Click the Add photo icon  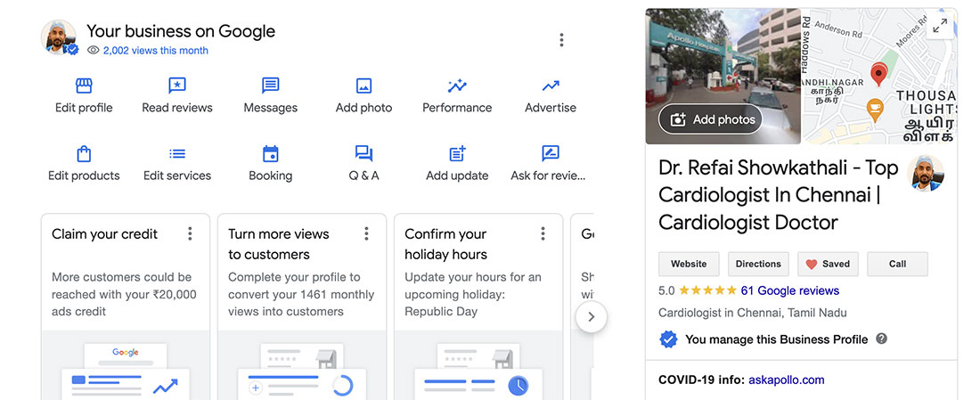tap(363, 86)
